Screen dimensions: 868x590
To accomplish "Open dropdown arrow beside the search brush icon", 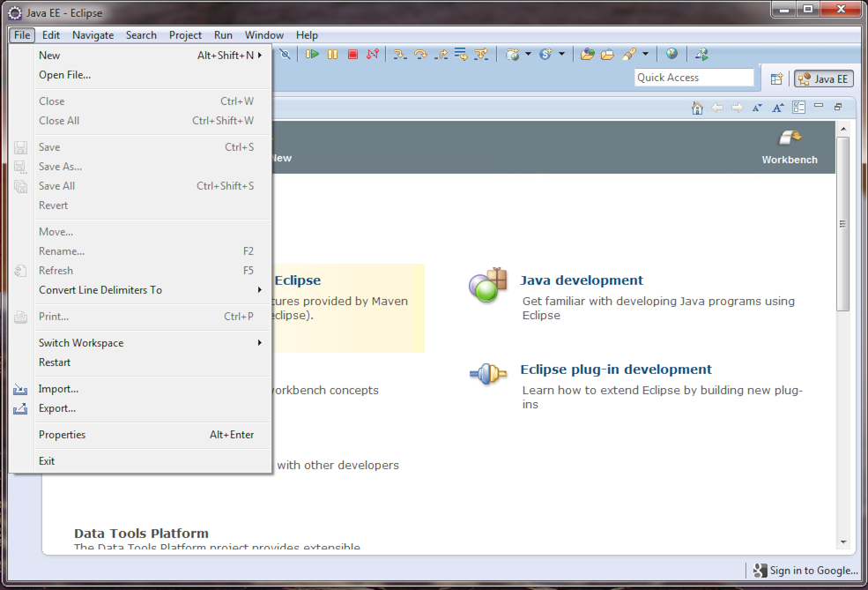I will click(x=645, y=54).
